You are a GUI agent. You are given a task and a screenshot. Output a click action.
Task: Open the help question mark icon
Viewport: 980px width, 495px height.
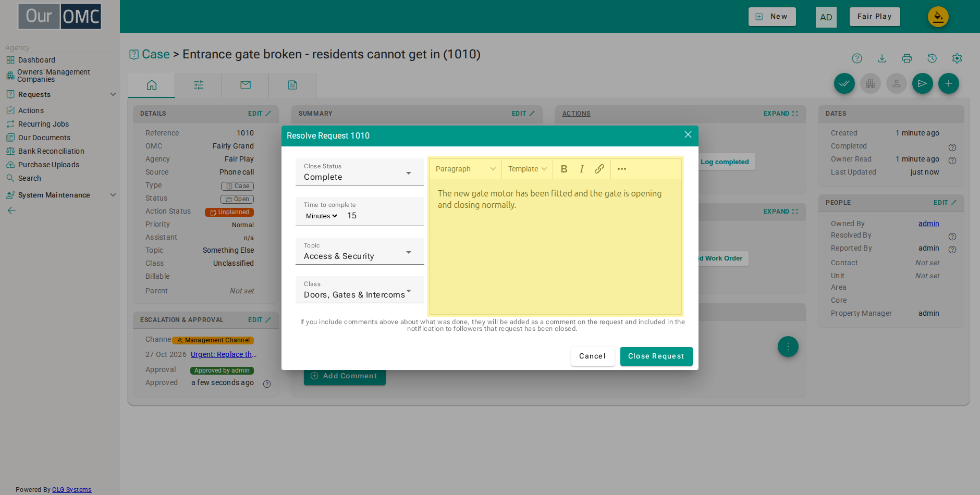point(857,58)
